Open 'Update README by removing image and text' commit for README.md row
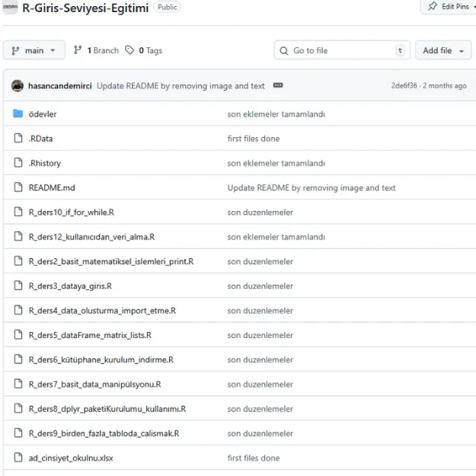 click(x=311, y=188)
